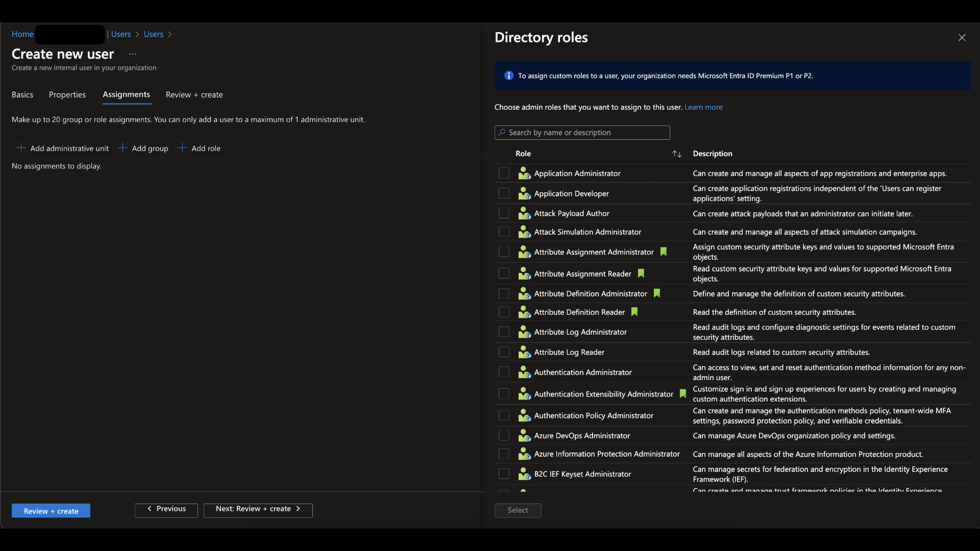The width and height of the screenshot is (980, 551).
Task: Close the Directory roles panel
Action: point(962,38)
